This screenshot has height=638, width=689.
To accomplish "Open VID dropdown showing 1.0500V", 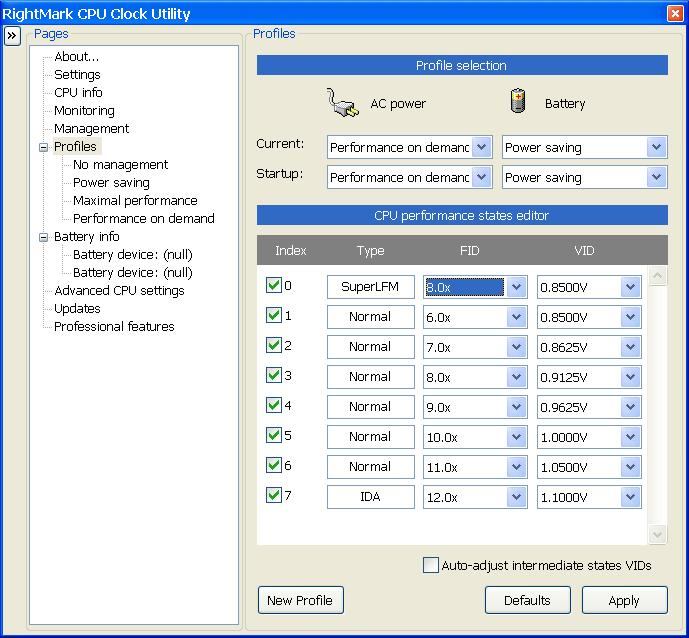I will coord(631,467).
